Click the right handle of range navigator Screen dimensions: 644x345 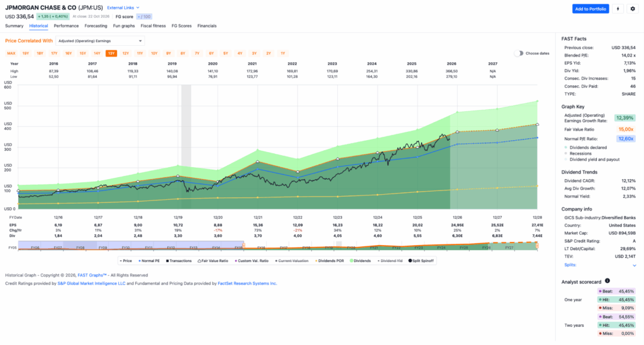click(537, 246)
